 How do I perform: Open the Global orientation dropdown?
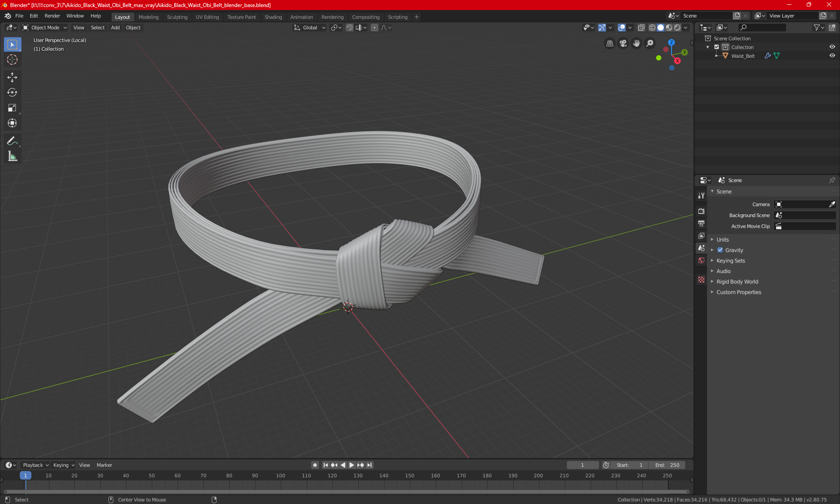coord(310,28)
